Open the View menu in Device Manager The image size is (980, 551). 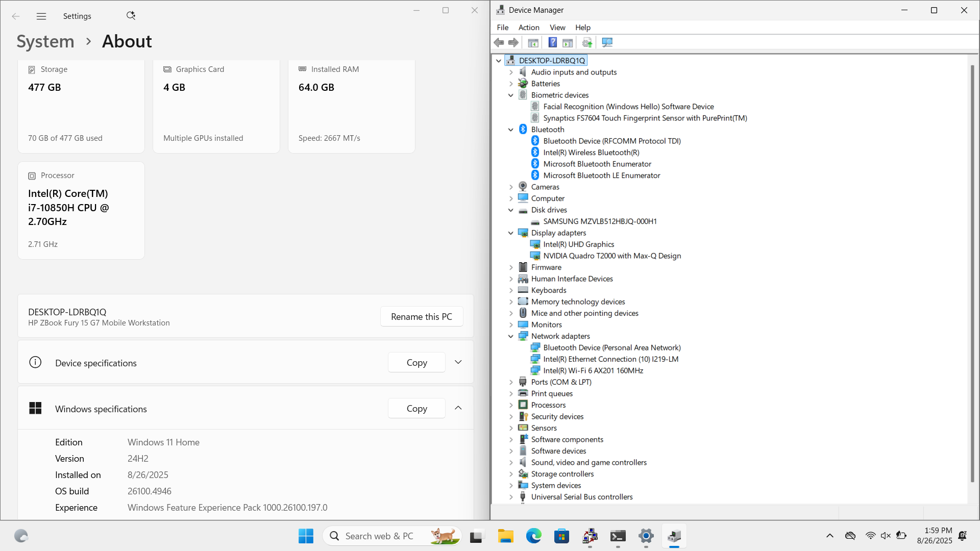click(557, 28)
